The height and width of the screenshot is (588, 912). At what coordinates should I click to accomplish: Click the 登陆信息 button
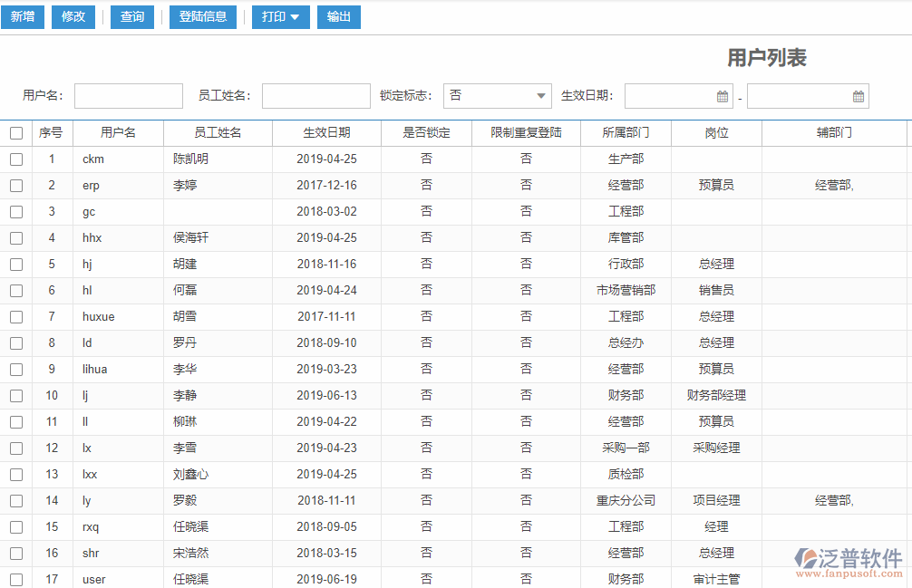202,16
